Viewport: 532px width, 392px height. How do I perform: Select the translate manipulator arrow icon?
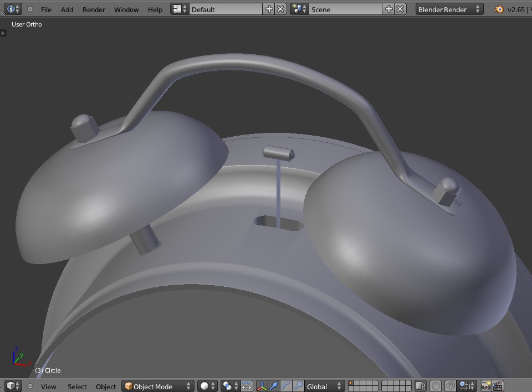point(274,386)
